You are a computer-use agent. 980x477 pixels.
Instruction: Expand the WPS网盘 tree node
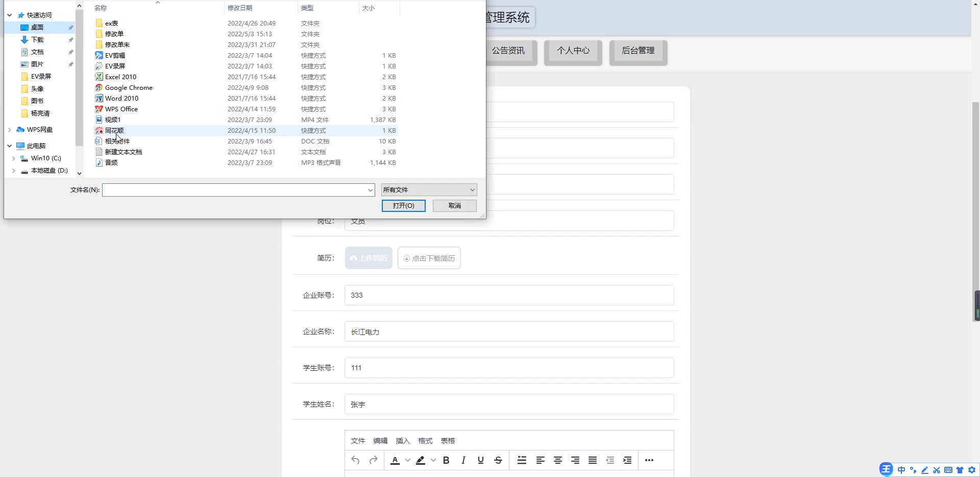(10, 130)
